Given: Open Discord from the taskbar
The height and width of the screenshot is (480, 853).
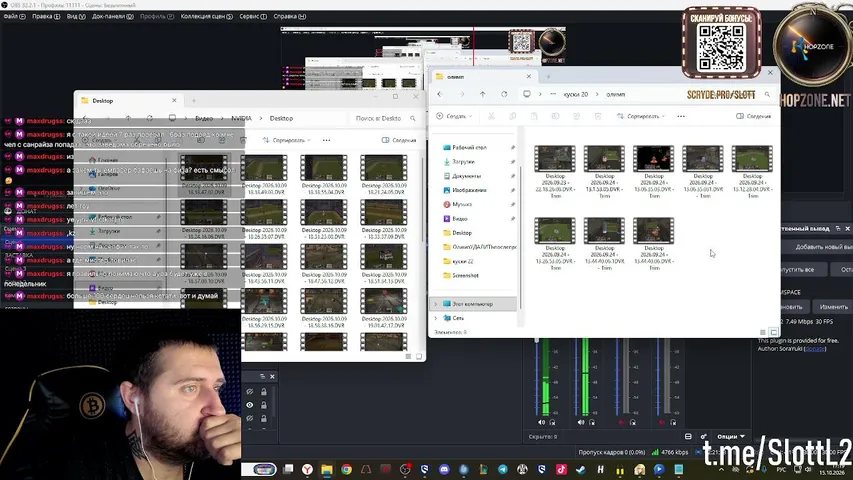Looking at the screenshot, I should (x=444, y=469).
